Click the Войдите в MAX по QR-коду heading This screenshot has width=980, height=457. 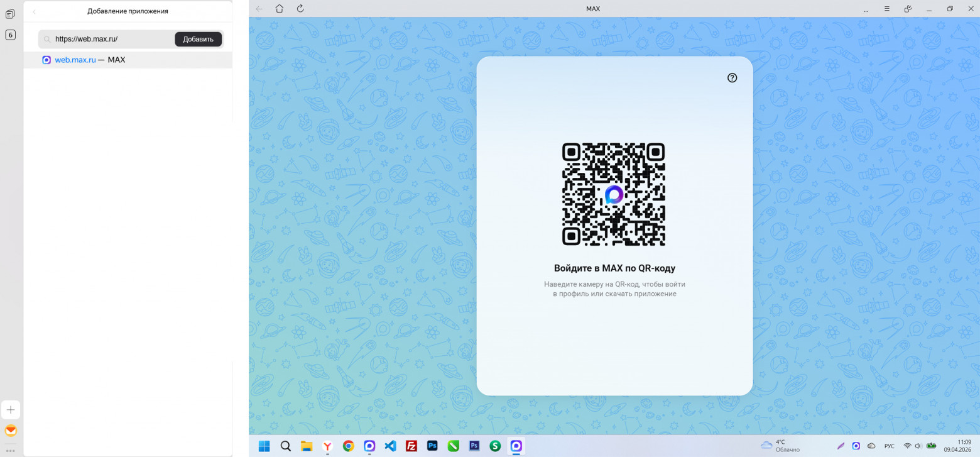614,268
